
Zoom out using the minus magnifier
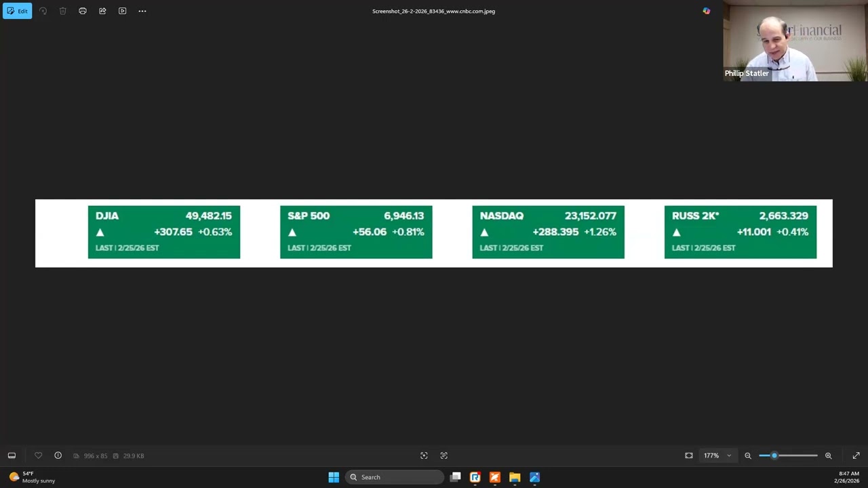(748, 455)
